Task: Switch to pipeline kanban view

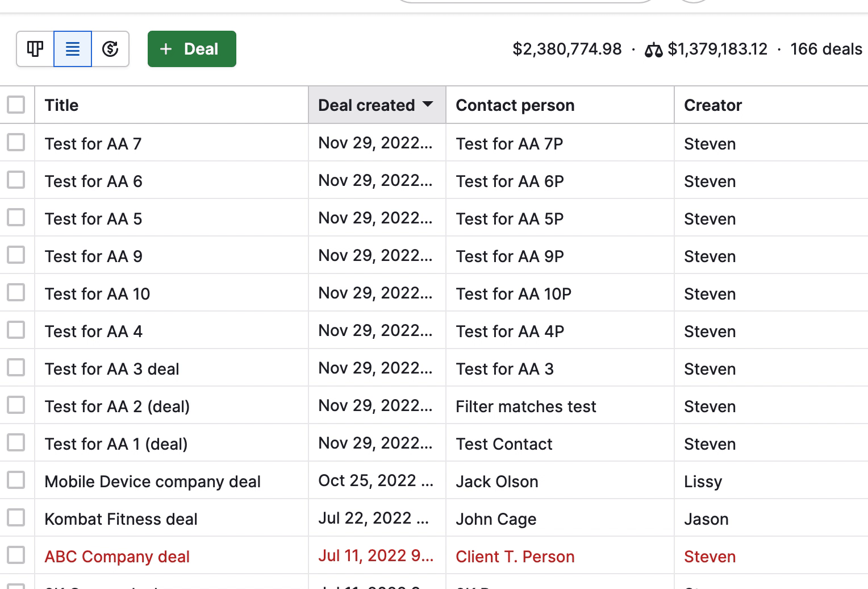Action: [x=35, y=49]
